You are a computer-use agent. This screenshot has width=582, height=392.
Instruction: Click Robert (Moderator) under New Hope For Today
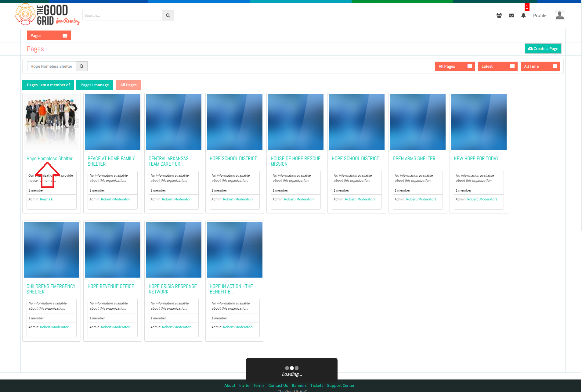(482, 199)
